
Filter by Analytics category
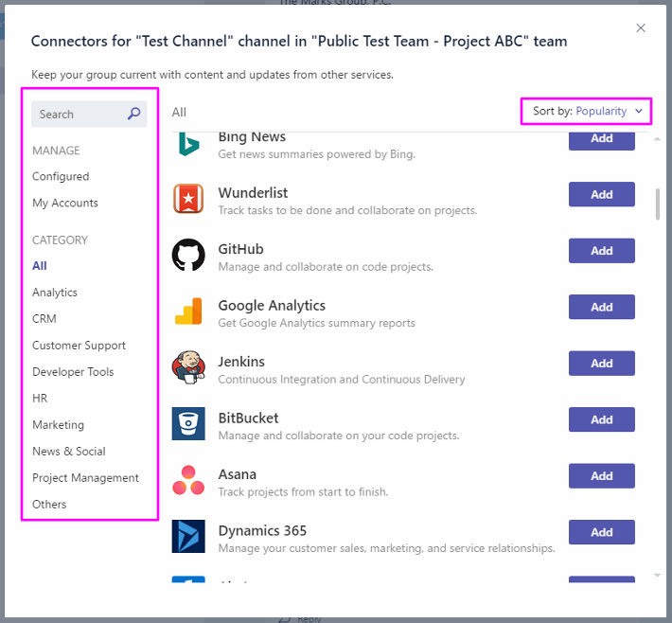55,293
